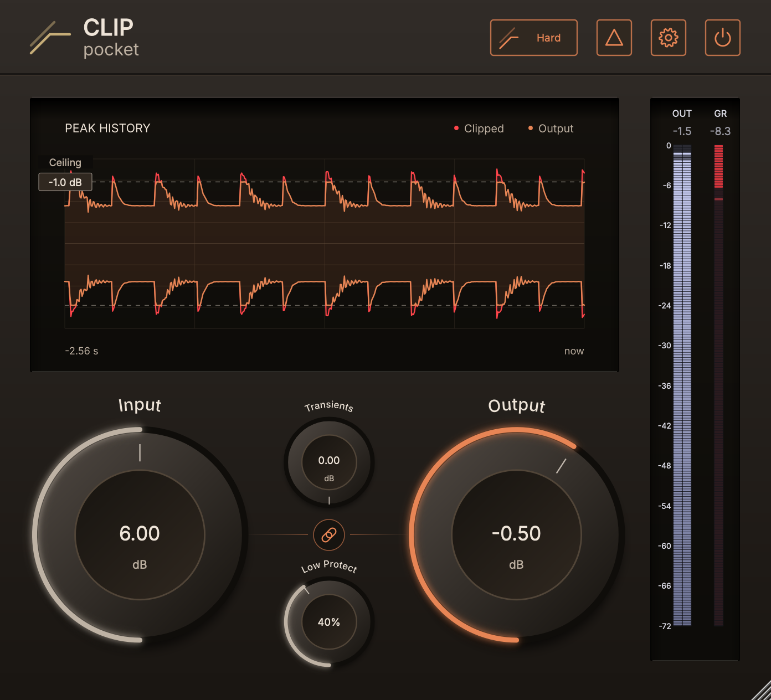Click the Transients knob
The image size is (771, 700).
[329, 462]
